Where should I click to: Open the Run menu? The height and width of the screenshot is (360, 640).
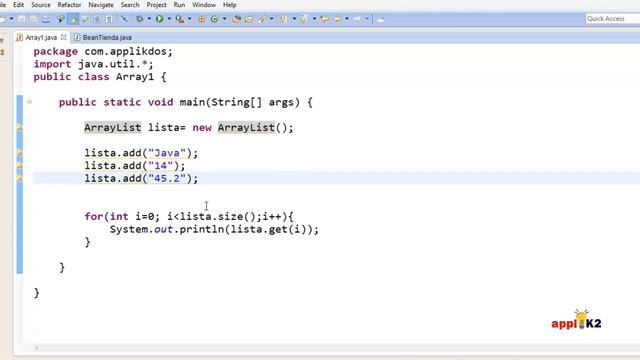tap(179, 5)
